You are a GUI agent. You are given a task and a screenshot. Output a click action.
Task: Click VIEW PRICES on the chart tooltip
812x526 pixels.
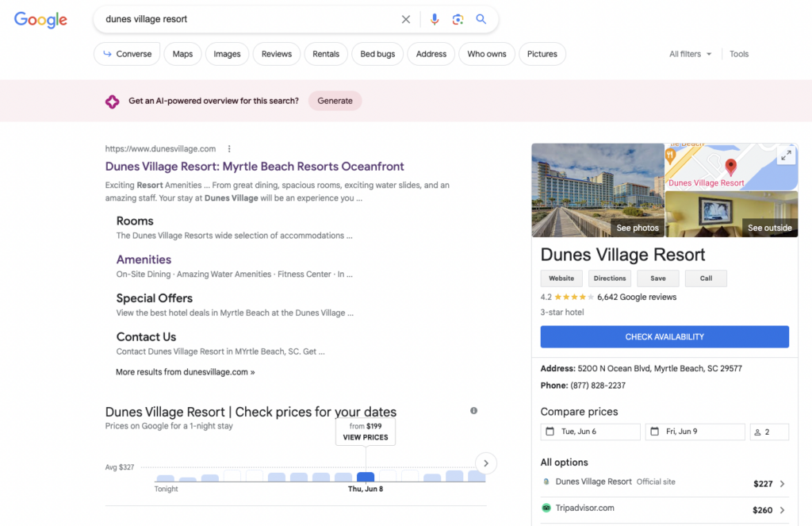click(366, 437)
